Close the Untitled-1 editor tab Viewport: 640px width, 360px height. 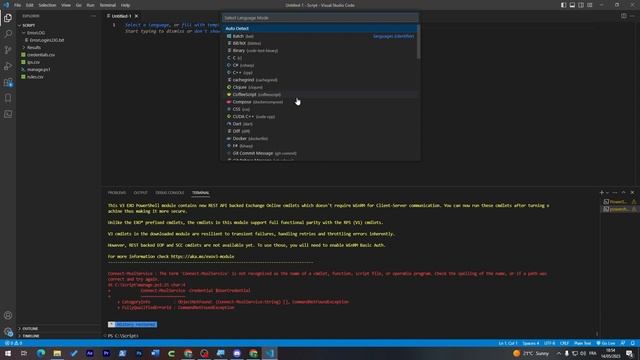click(x=136, y=16)
